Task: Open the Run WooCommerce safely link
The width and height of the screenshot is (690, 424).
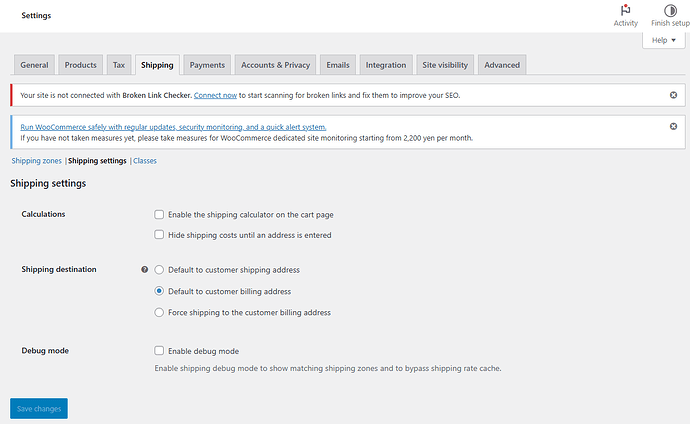Action: point(173,127)
